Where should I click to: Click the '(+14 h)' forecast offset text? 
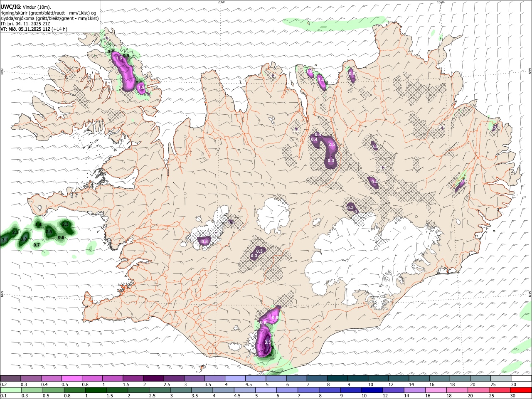pyautogui.click(x=59, y=29)
